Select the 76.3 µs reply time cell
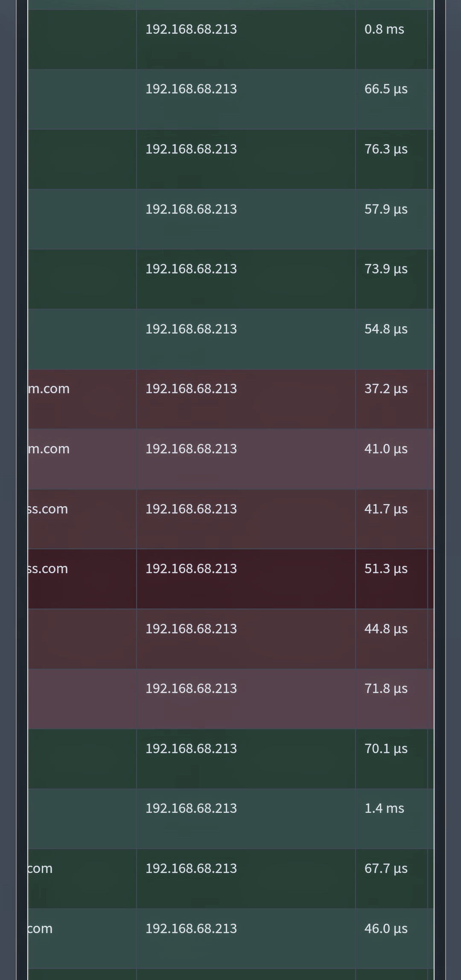Screen dimensions: 461x980 tap(386, 149)
